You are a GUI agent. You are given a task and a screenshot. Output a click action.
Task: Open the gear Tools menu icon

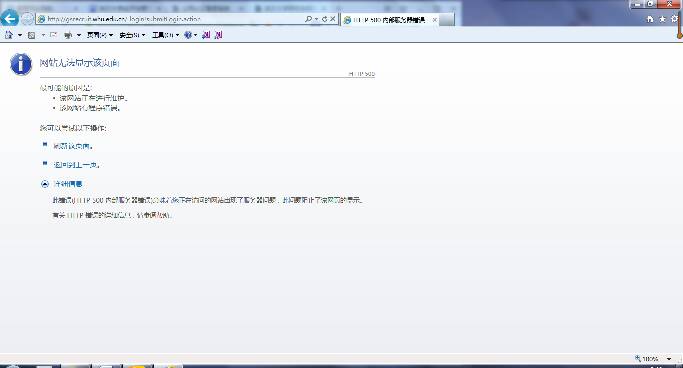674,19
